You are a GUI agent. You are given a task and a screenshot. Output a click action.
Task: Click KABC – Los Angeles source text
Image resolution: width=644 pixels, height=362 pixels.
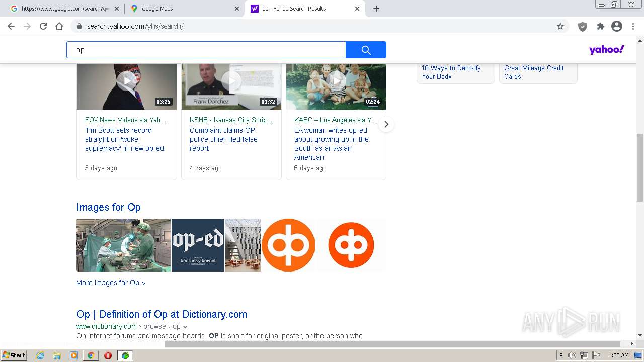click(336, 120)
